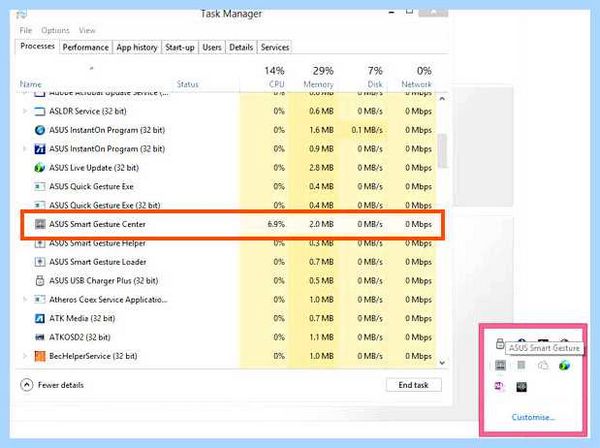This screenshot has height=448, width=600.
Task: Click the 2.8 MB memory value
Action: (x=321, y=168)
